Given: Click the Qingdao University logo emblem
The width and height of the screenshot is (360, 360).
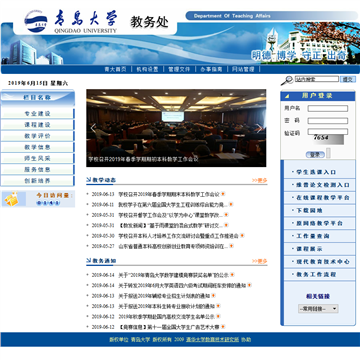Looking at the screenshot, I should (x=36, y=21).
